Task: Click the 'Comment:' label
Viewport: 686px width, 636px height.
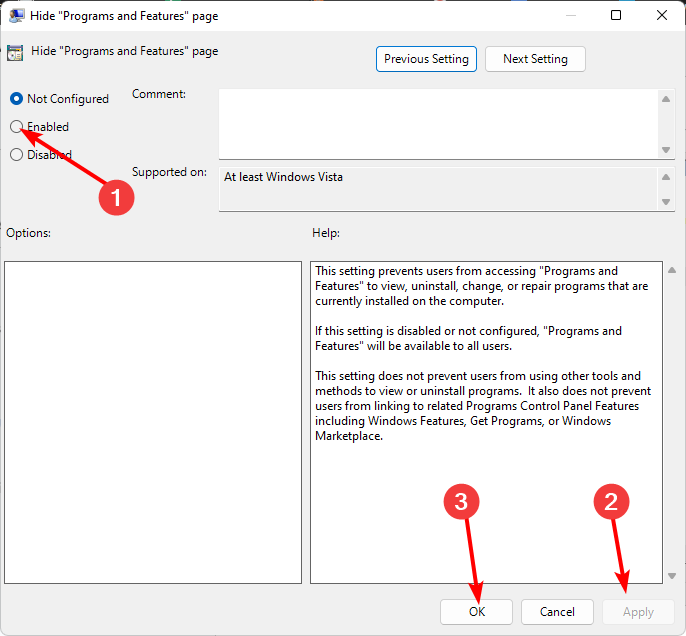Action: tap(159, 94)
